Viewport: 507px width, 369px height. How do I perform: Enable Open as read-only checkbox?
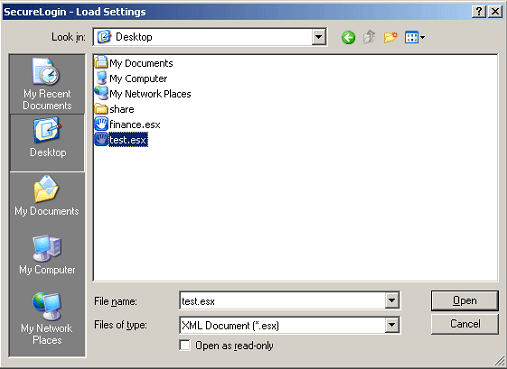click(x=185, y=345)
